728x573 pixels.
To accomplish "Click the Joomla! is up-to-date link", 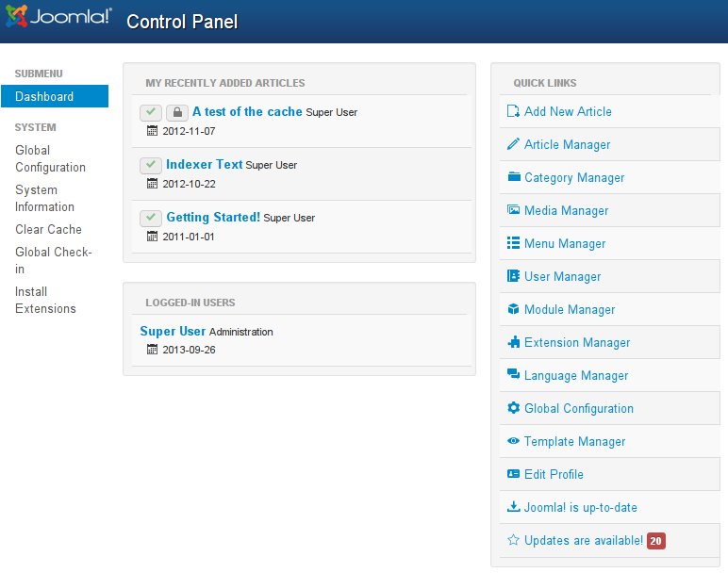I will 580,507.
